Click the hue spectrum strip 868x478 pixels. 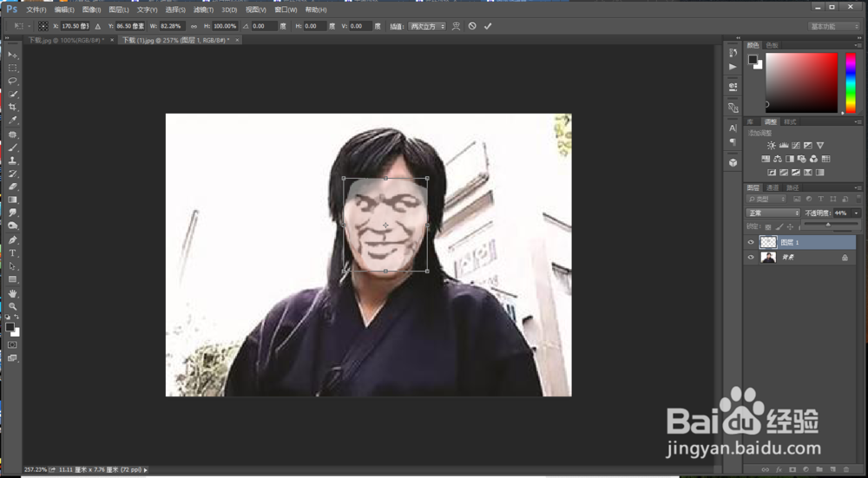pyautogui.click(x=851, y=83)
